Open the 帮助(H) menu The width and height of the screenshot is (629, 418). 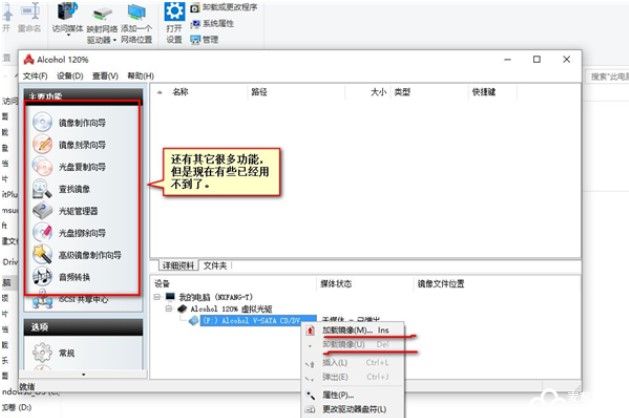pos(141,76)
